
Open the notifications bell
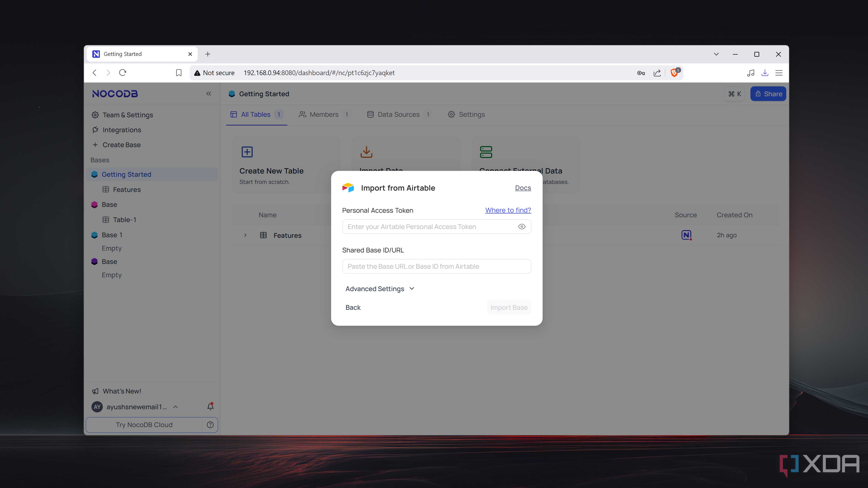pos(210,406)
